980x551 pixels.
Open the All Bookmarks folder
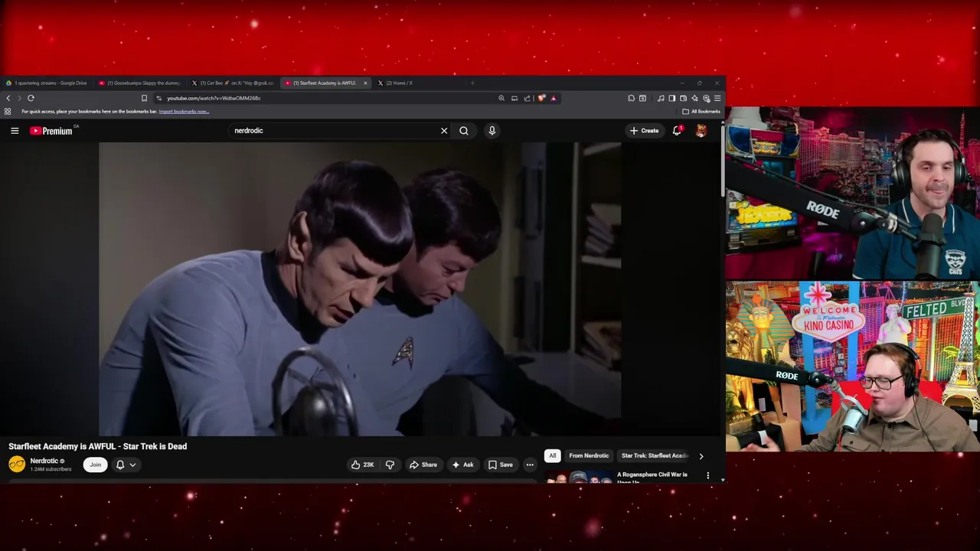coord(701,112)
